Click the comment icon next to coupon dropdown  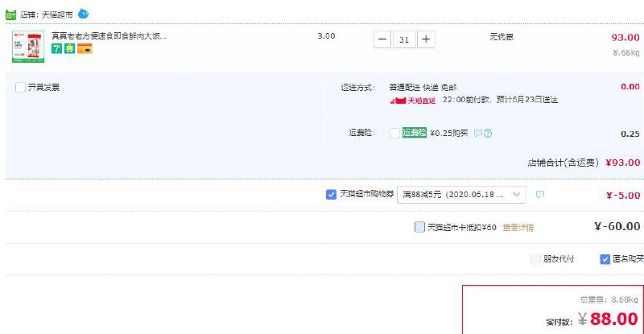click(540, 194)
